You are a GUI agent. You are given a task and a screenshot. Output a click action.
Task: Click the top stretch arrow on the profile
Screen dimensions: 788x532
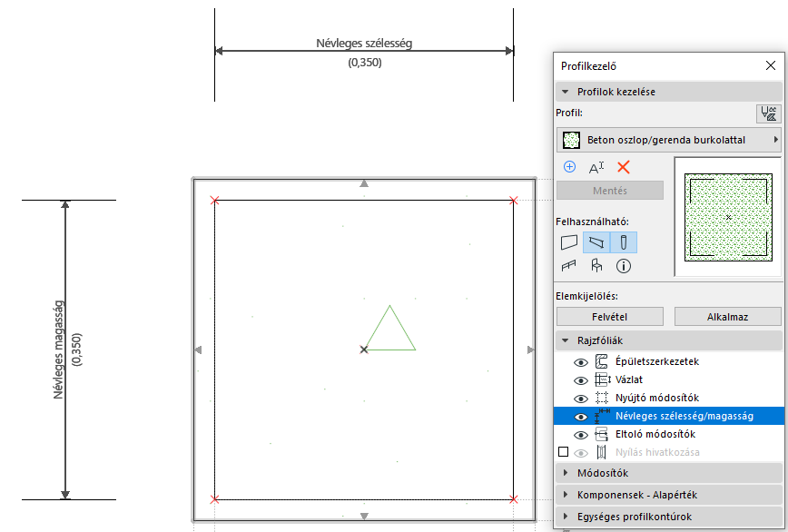tap(364, 184)
